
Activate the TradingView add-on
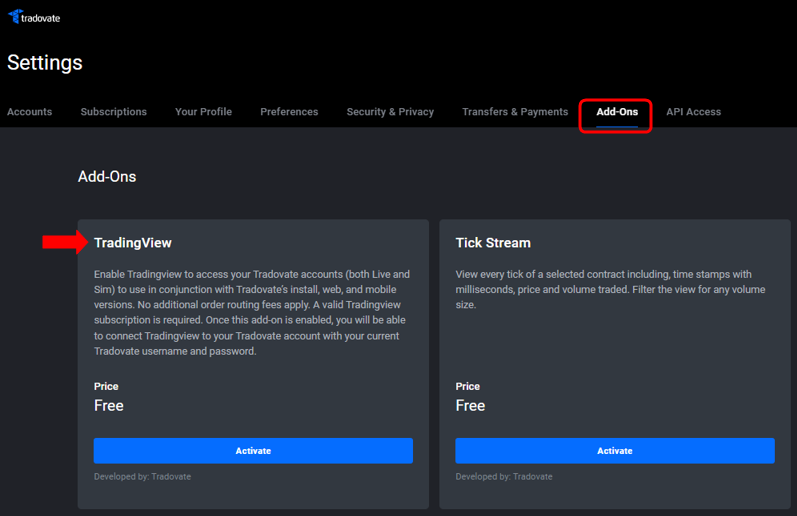click(253, 450)
